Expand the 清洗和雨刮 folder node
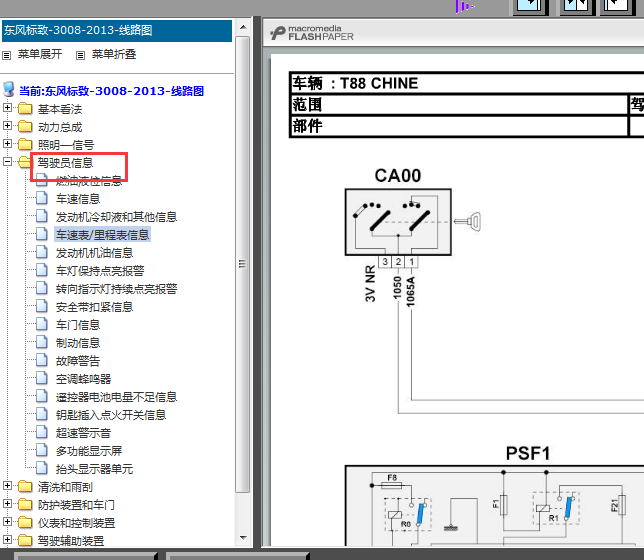This screenshot has height=560, width=644. click(7, 486)
